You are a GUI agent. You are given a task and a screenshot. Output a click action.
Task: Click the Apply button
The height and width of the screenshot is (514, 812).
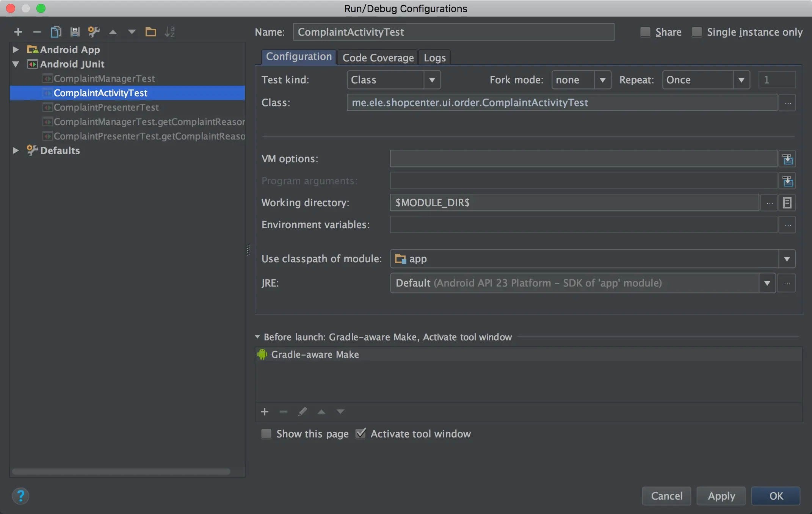tap(721, 496)
